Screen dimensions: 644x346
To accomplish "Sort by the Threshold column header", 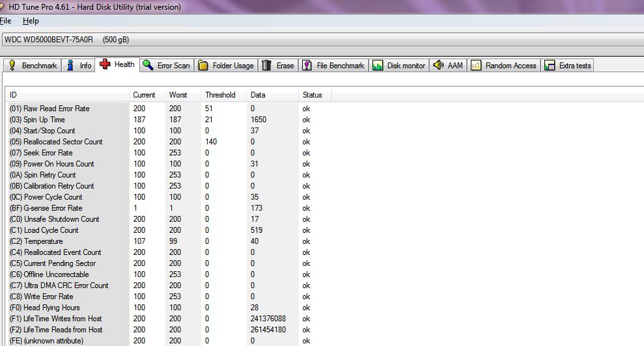I will click(x=220, y=95).
